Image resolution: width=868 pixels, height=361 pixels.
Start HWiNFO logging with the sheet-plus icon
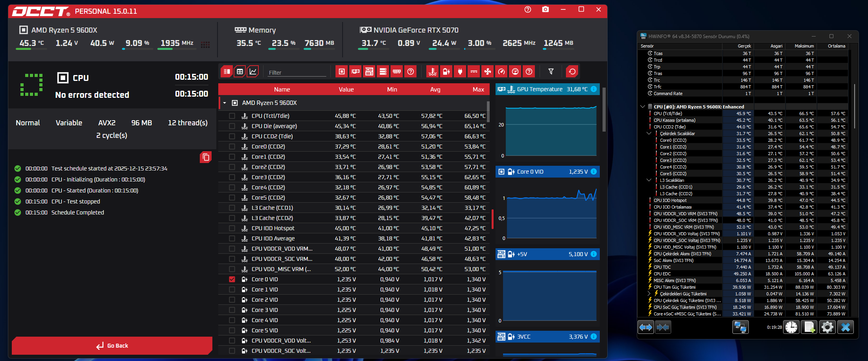(x=810, y=327)
